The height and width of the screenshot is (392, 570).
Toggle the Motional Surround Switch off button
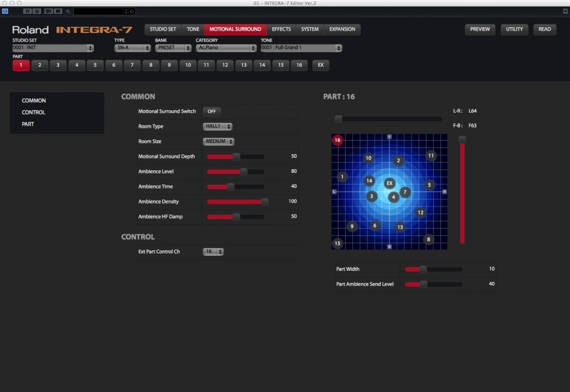click(x=212, y=111)
